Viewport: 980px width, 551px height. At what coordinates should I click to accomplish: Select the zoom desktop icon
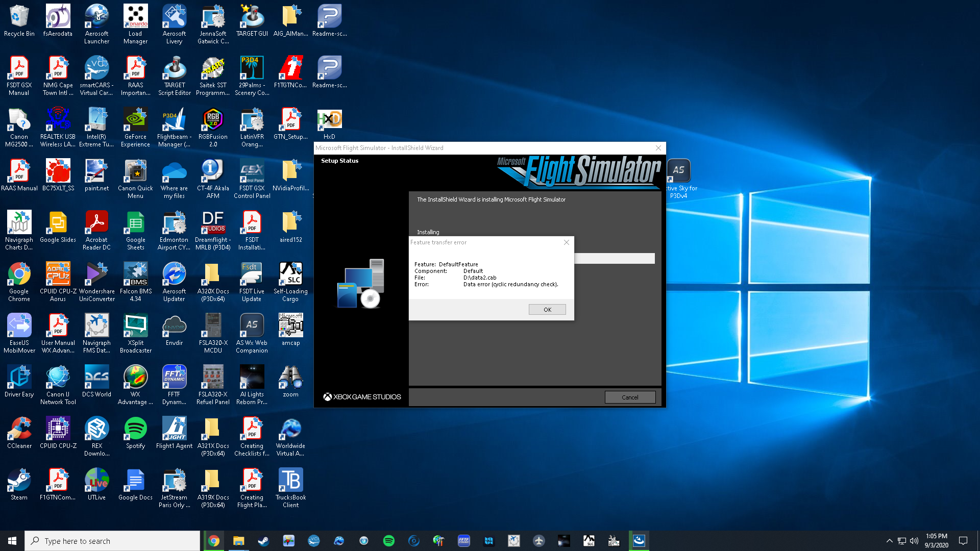click(x=291, y=382)
